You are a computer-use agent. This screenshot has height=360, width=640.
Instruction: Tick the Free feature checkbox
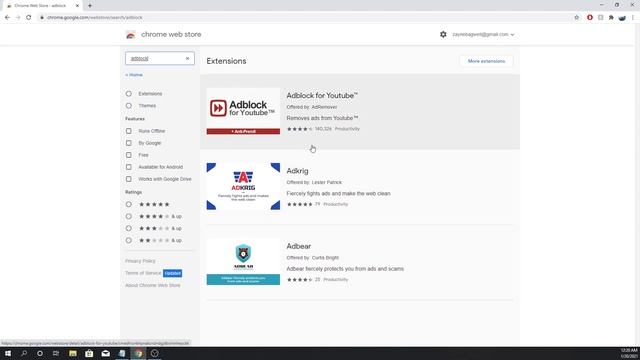pos(129,155)
